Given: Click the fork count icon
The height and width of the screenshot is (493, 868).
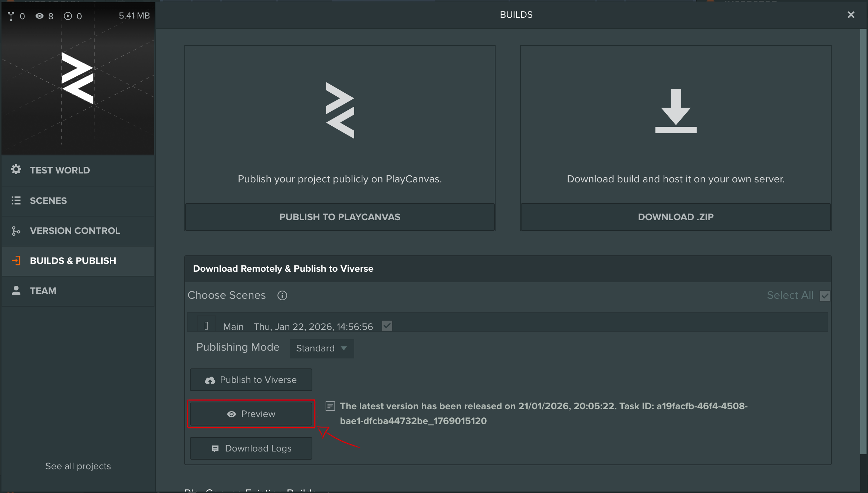Looking at the screenshot, I should (x=11, y=16).
